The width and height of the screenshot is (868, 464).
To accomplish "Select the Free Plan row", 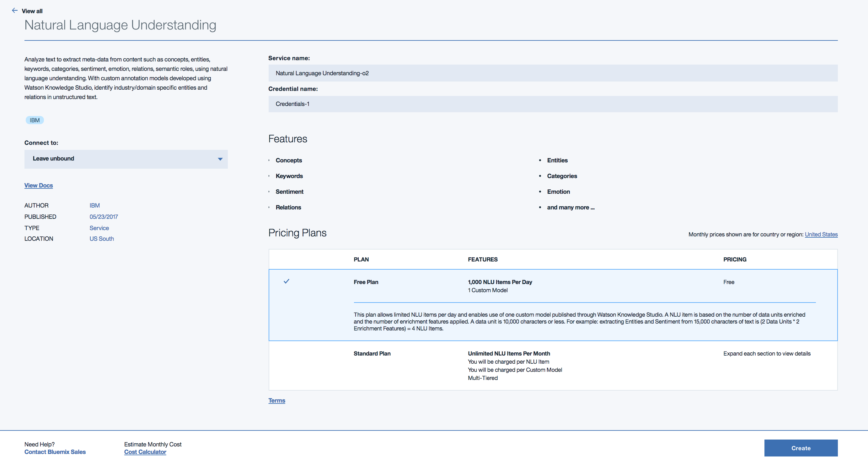I will click(366, 282).
